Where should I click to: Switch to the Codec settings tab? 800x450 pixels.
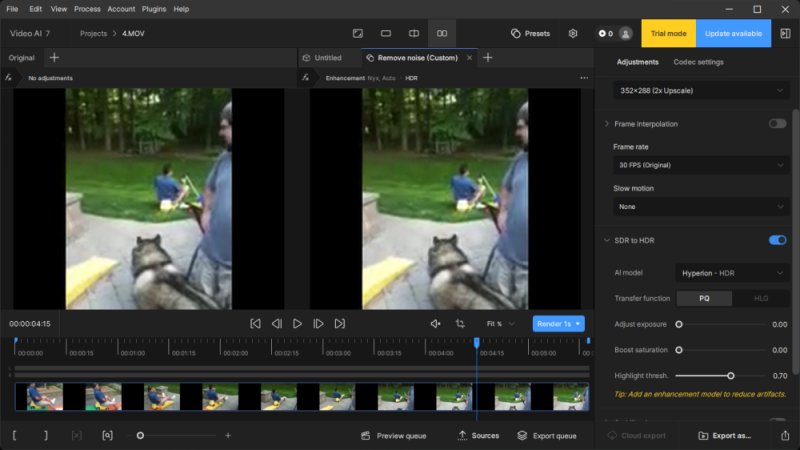[698, 62]
